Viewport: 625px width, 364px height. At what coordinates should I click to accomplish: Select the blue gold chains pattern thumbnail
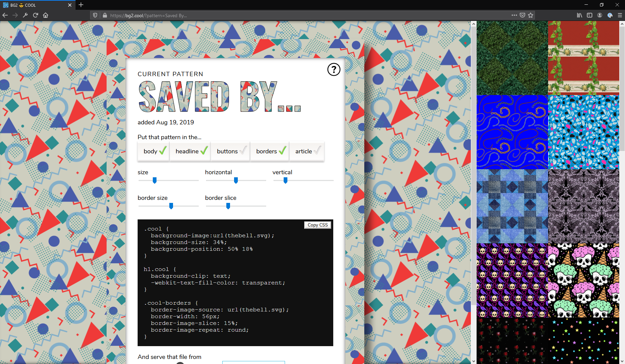512,132
